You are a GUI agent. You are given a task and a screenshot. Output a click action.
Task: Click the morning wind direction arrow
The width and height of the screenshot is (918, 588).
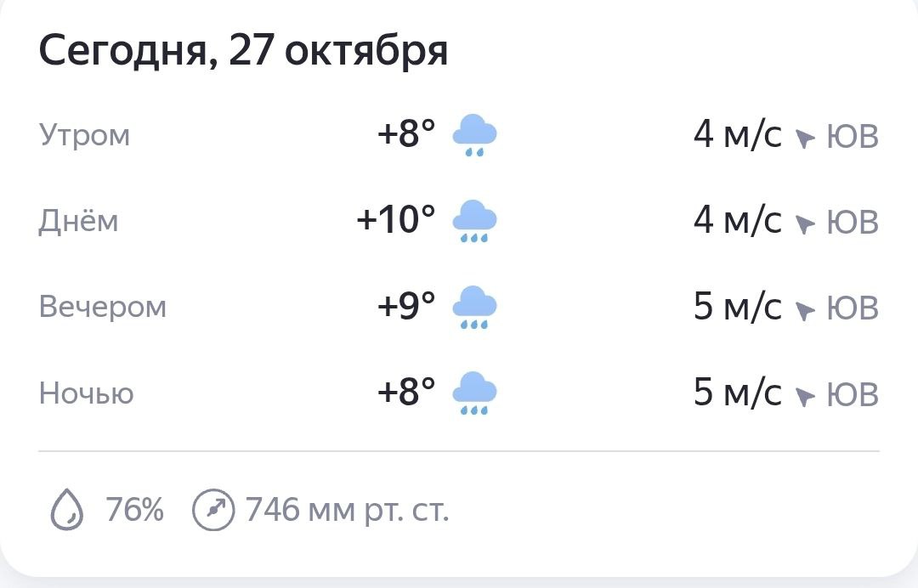[x=804, y=138]
